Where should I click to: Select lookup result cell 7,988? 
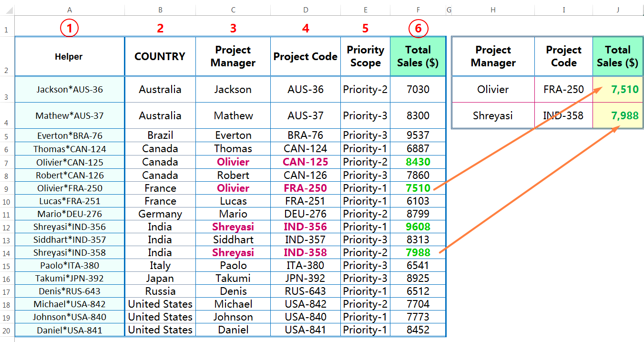point(618,115)
